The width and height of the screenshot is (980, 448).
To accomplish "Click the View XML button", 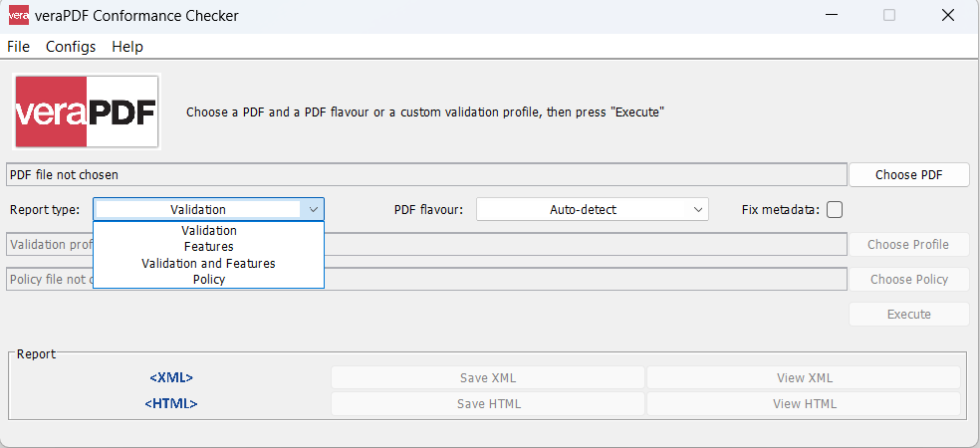I will click(x=804, y=378).
